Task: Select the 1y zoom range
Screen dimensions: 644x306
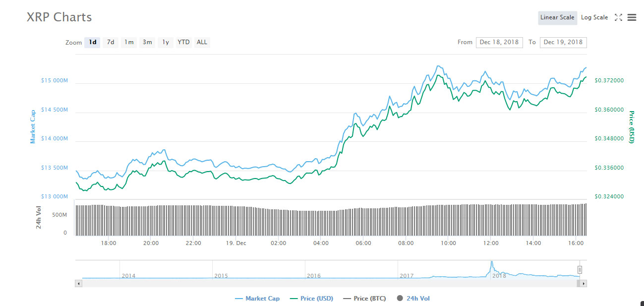Action: click(166, 42)
